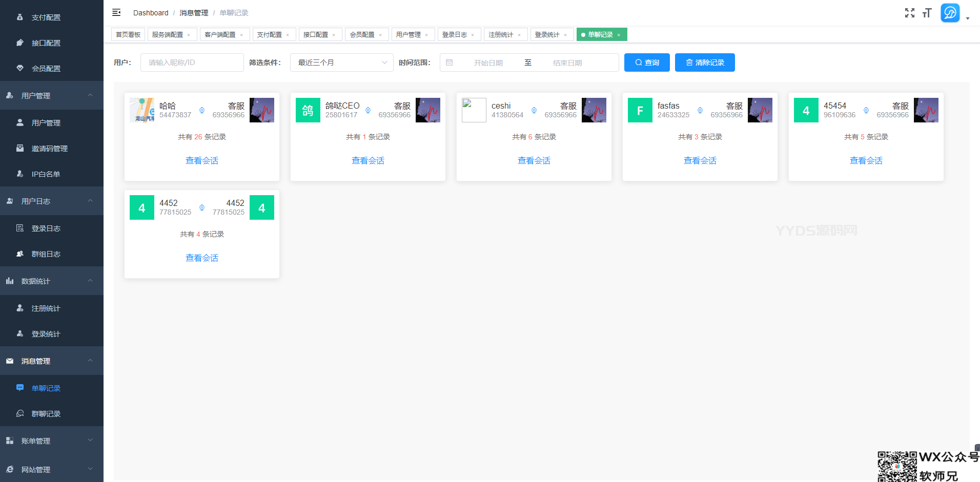980x482 pixels.
Task: Open 群聊记录 in the sidebar
Action: coord(52,413)
